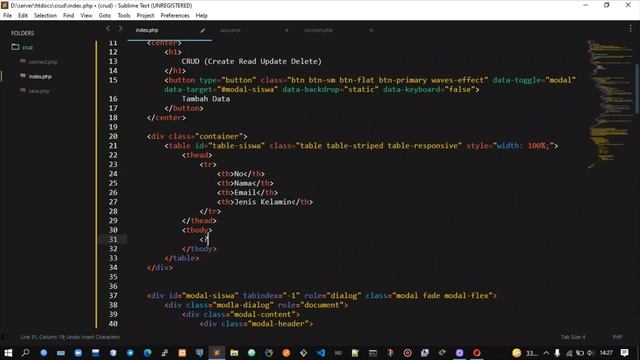Viewport: 640px width, 360px height.
Task: Place cursor in 'Tambah Data' text
Action: pos(206,99)
